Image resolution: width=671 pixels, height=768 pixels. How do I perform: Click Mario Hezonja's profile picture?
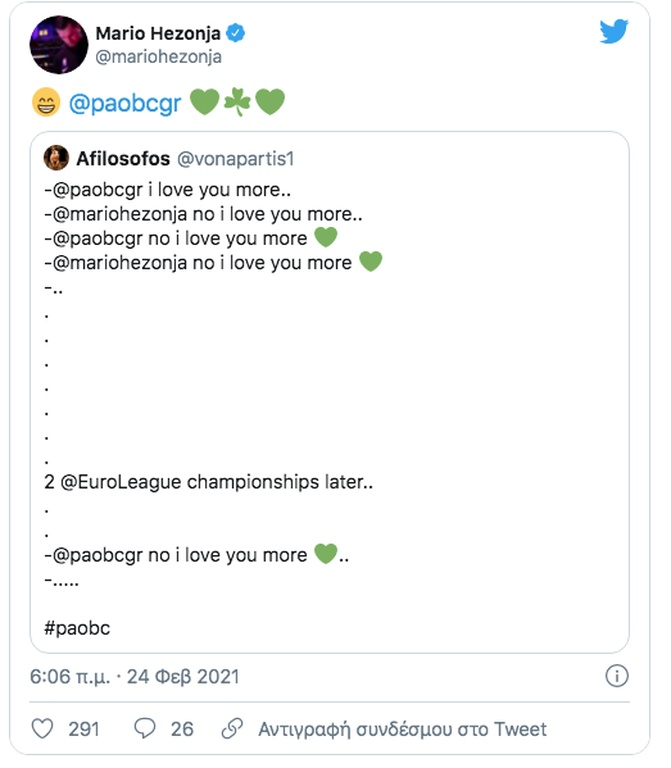[59, 44]
